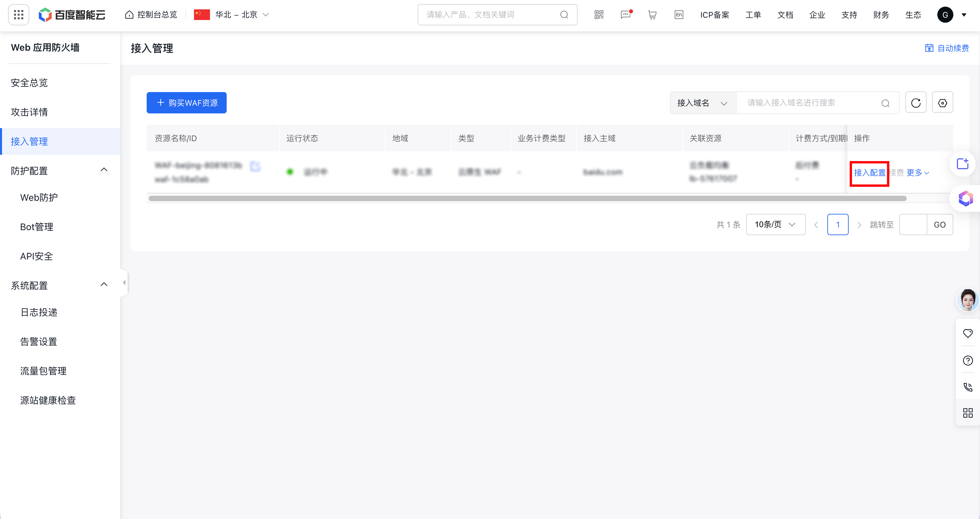Screen dimensions: 980x519
Task: Open the favorites heart icon
Action: (968, 333)
